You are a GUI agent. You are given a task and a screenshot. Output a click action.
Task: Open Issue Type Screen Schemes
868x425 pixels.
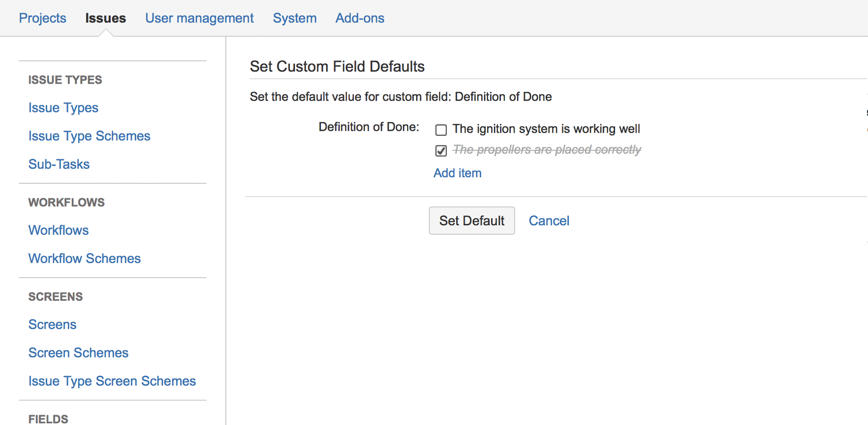coord(112,381)
